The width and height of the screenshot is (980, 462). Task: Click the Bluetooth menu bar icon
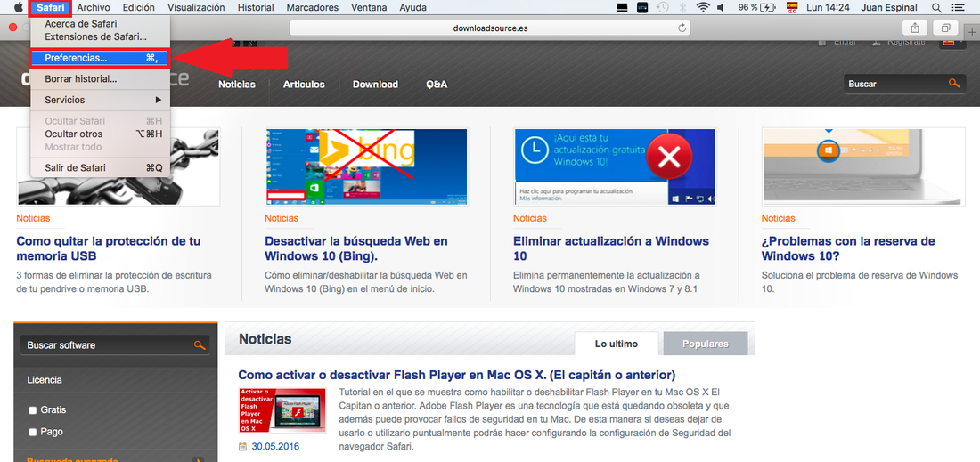682,7
